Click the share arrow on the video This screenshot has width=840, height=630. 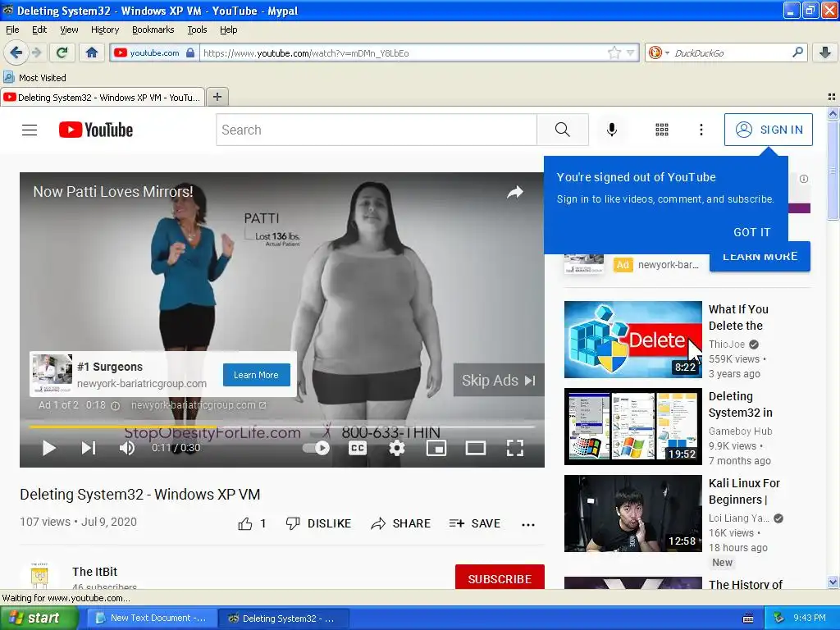point(515,192)
